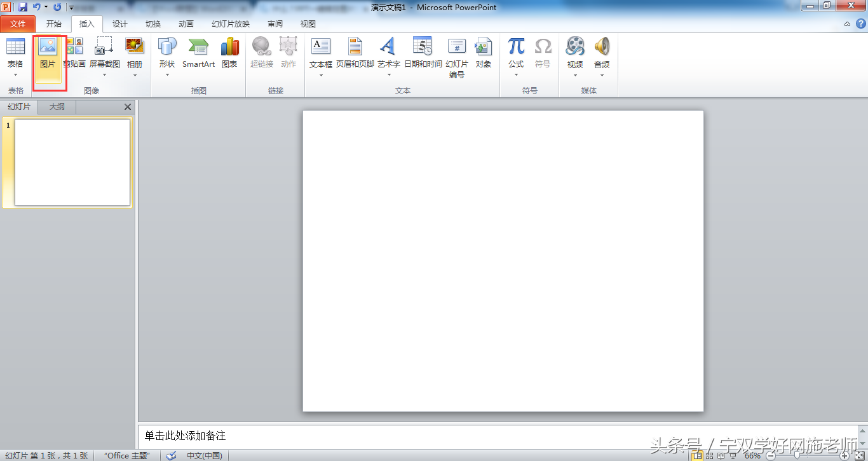Expand the 屏幕截图 dropdown arrow
The height and width of the screenshot is (461, 868).
coord(104,75)
